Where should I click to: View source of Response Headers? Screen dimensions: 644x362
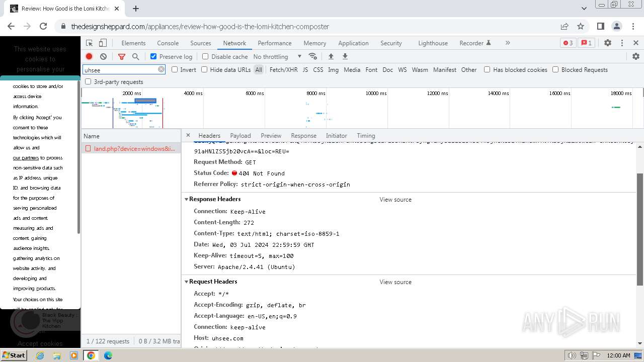point(395,200)
